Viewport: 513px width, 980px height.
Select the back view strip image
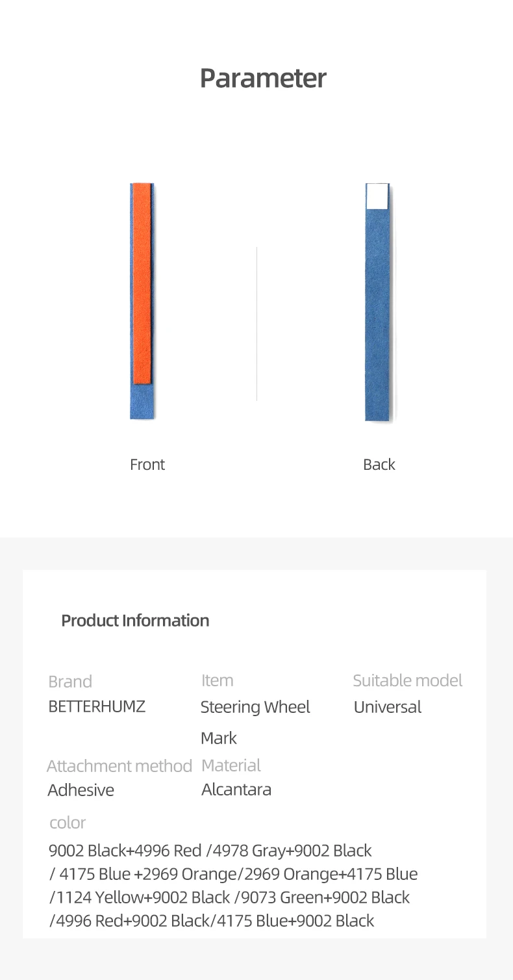coord(377,302)
